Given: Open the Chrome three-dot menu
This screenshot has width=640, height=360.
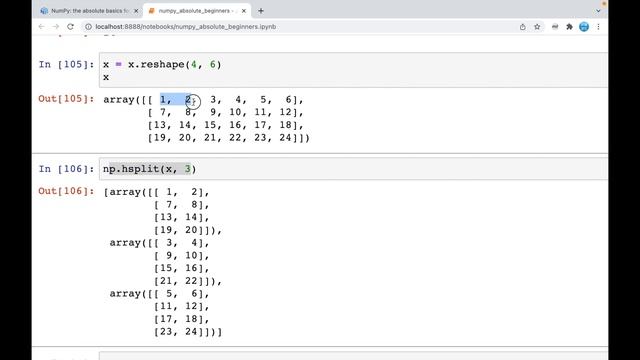Looking at the screenshot, I should pyautogui.click(x=598, y=27).
